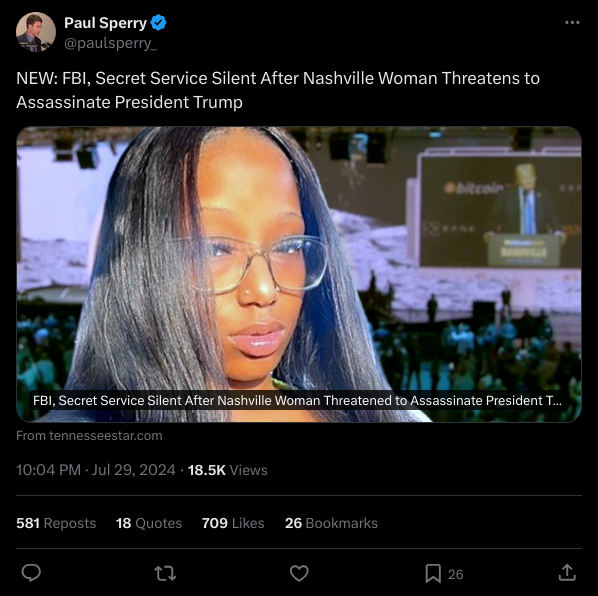Screen dimensions: 598x596
Task: Click the reply speech bubble icon
Action: [31, 573]
